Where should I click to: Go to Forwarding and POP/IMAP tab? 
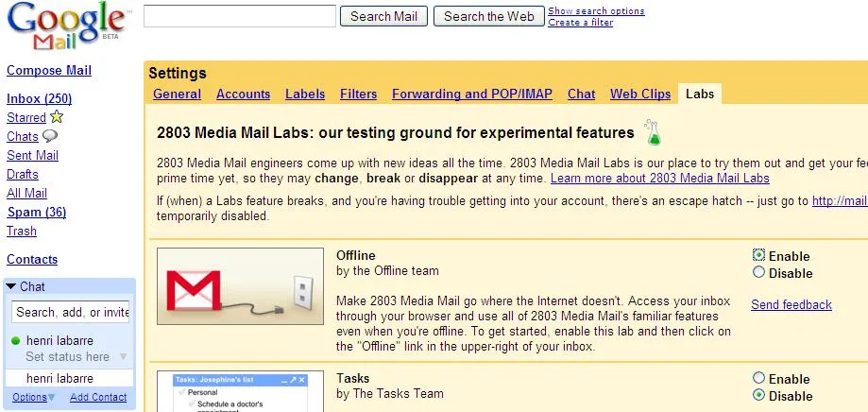[472, 94]
